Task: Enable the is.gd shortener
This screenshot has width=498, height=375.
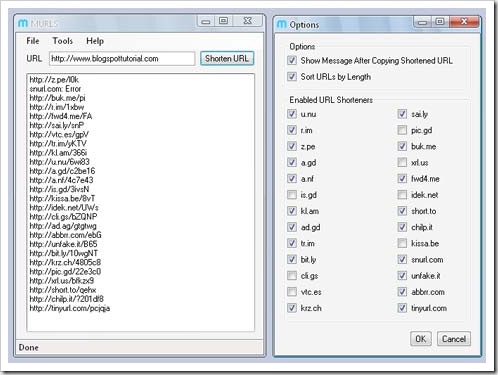Action: coord(292,195)
